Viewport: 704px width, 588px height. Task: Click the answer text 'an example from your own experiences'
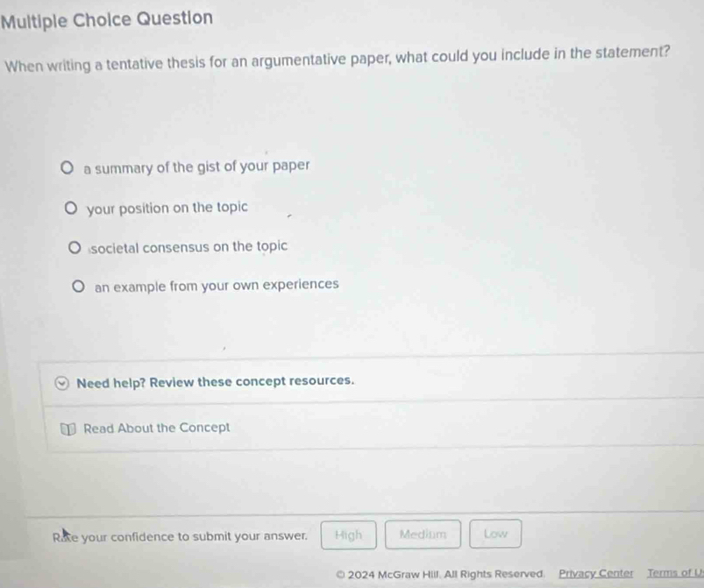tap(217, 285)
